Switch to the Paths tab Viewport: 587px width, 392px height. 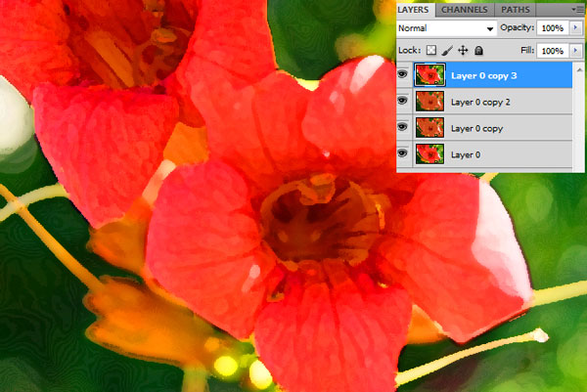(516, 10)
